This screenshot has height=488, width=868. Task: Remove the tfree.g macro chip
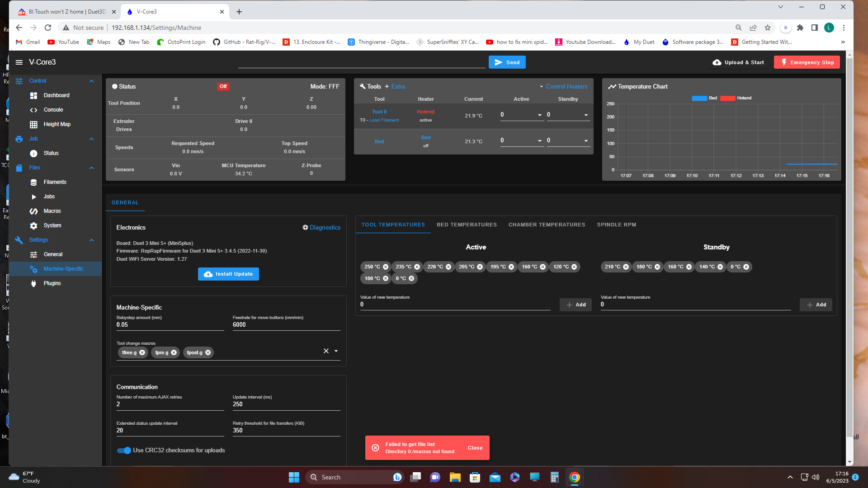[x=142, y=352]
